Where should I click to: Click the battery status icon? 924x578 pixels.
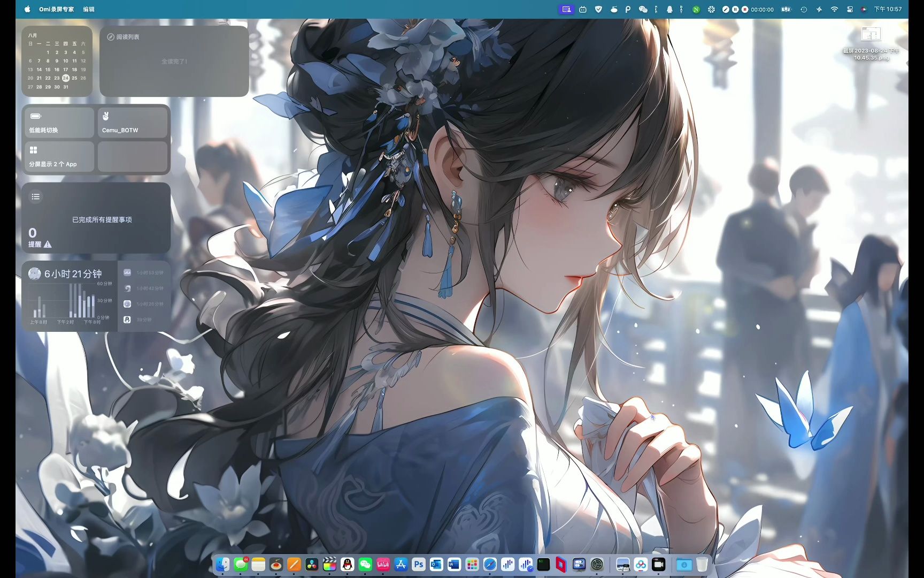tap(787, 9)
